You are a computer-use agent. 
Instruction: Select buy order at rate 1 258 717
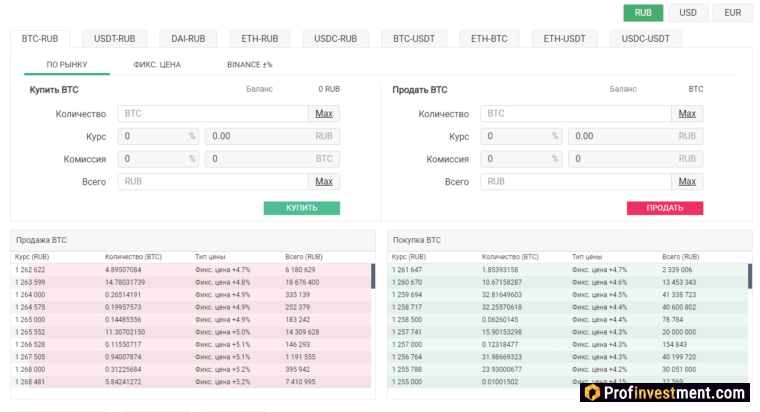pyautogui.click(x=568, y=307)
